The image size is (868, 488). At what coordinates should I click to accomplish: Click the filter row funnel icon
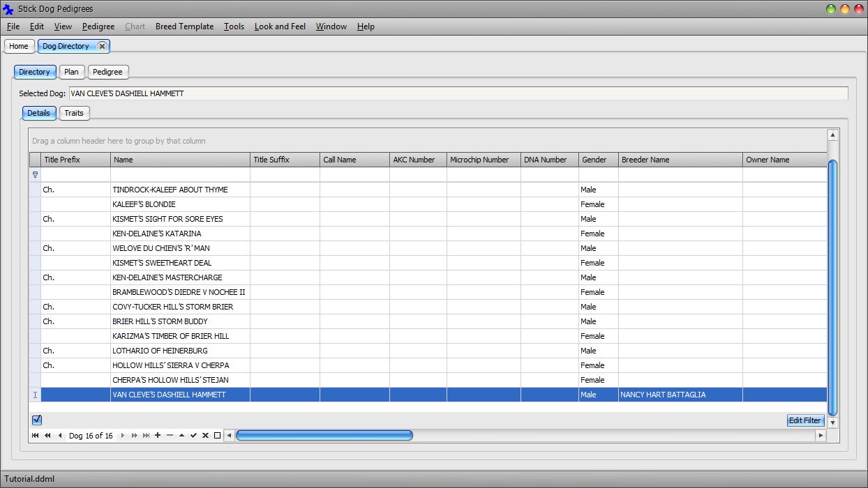[36, 175]
